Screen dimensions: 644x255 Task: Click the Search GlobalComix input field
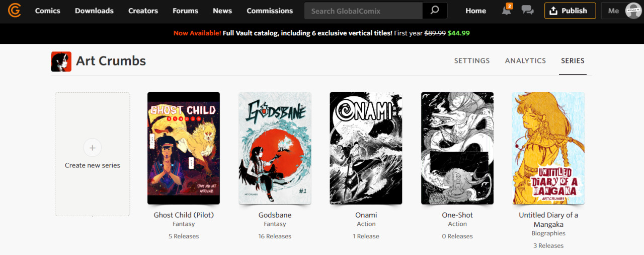363,11
